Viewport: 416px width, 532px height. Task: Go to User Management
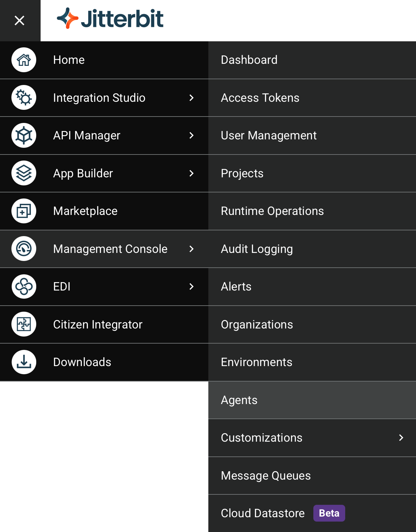click(312, 136)
